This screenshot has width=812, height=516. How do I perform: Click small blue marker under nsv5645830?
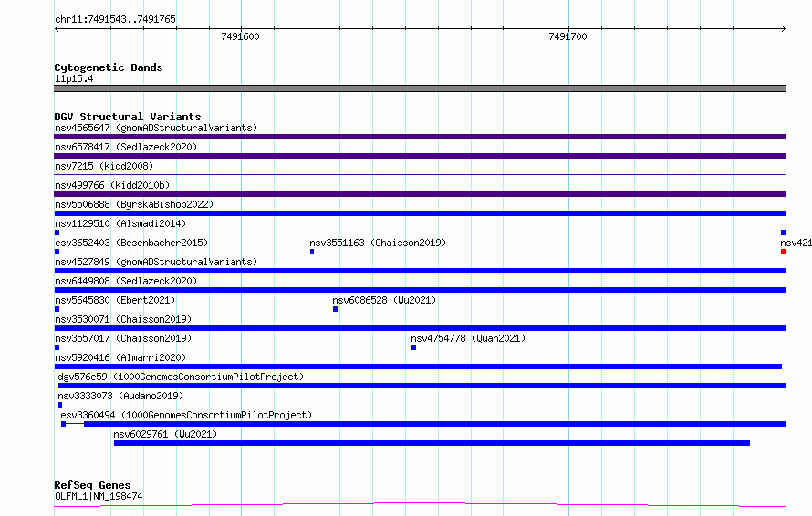click(x=57, y=309)
